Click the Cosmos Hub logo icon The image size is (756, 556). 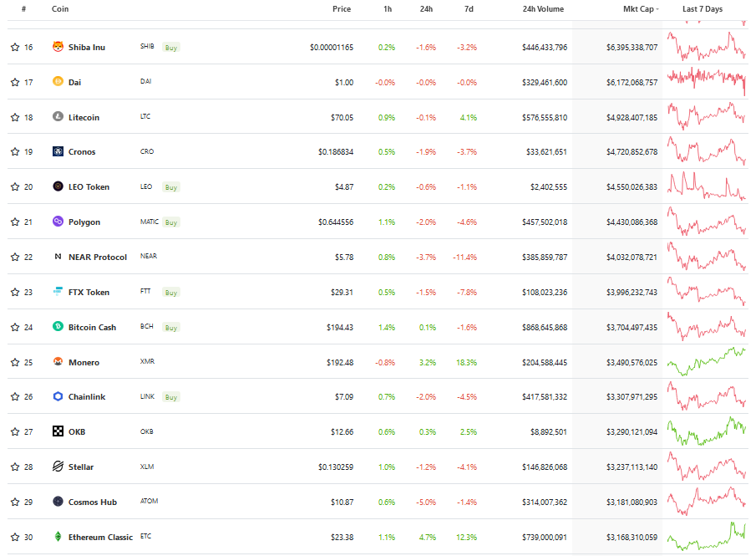[58, 502]
